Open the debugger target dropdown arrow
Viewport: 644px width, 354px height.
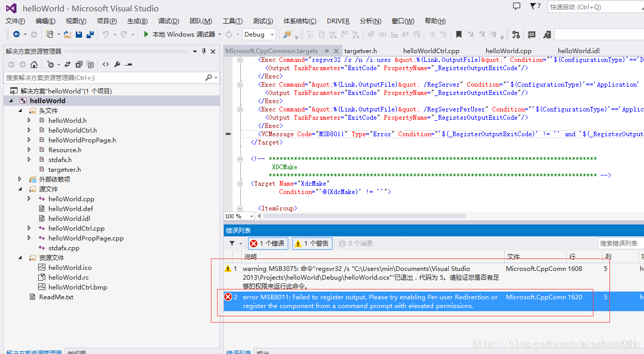pyautogui.click(x=220, y=35)
